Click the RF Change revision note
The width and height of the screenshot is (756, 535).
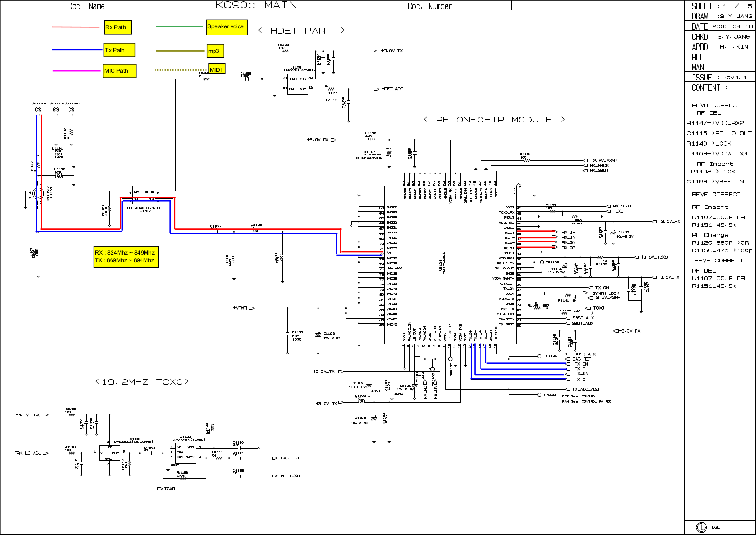[x=710, y=235]
